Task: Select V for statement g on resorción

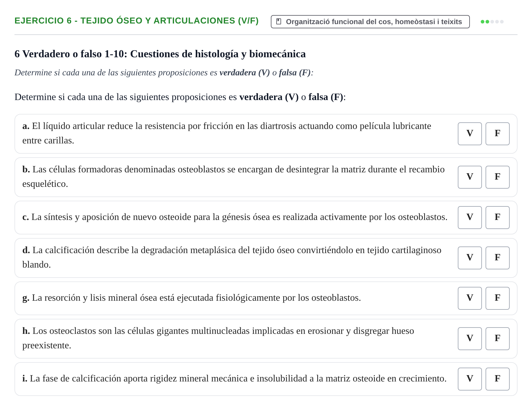Action: click(x=470, y=298)
